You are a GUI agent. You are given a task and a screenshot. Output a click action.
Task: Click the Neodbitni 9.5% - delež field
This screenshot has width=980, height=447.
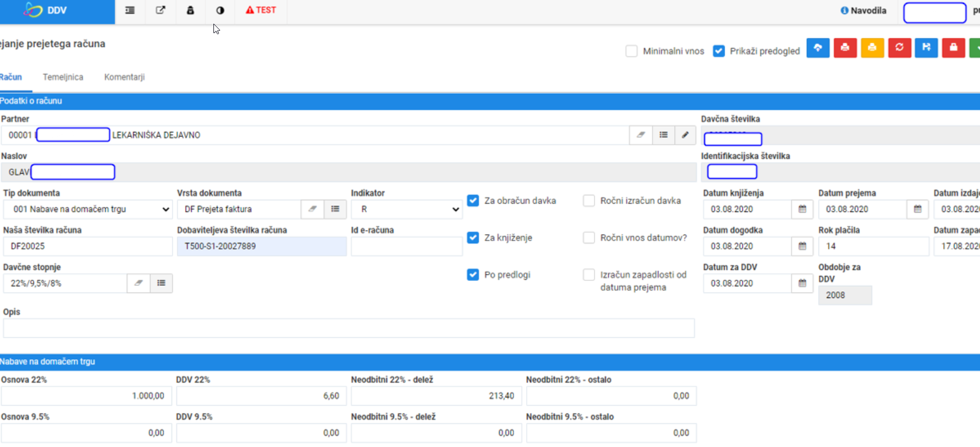436,433
